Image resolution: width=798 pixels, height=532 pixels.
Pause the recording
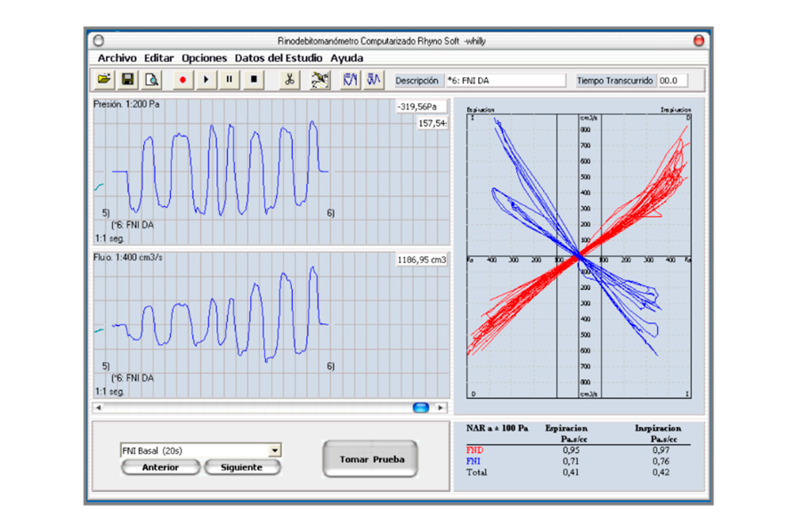229,80
